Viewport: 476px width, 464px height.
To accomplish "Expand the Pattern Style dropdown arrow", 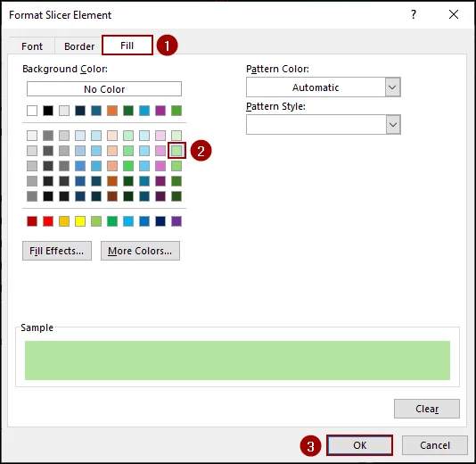I will (x=393, y=125).
